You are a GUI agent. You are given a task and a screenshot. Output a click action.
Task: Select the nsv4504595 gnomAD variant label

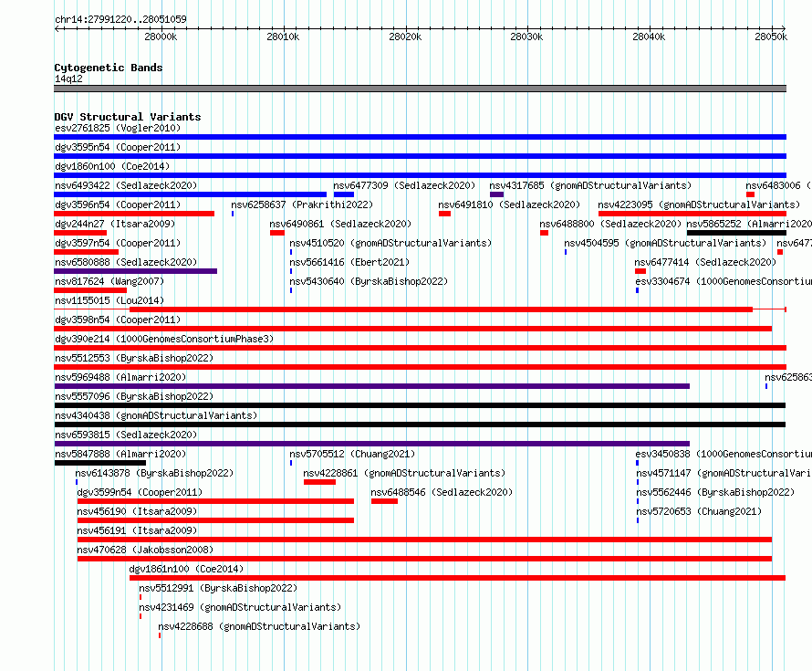(665, 243)
